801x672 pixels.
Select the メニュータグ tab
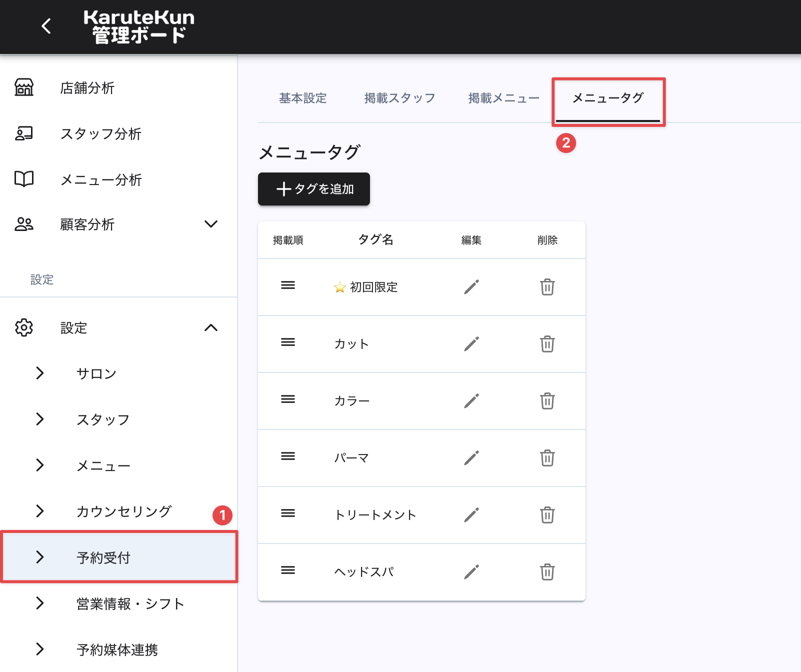click(608, 98)
